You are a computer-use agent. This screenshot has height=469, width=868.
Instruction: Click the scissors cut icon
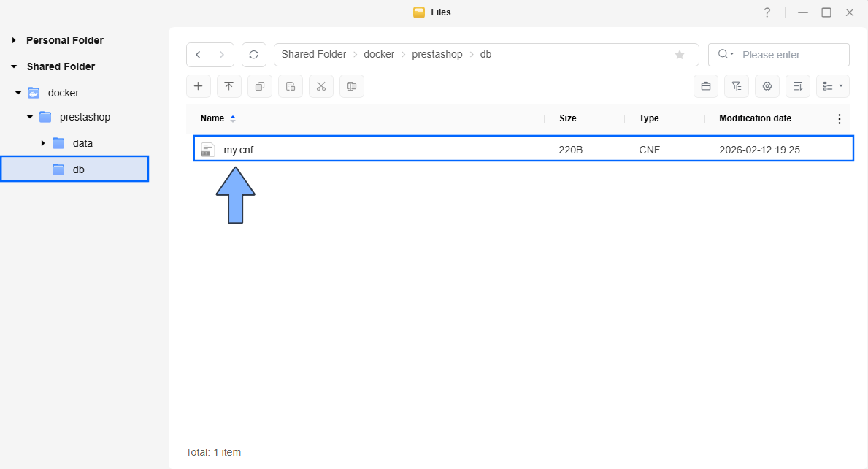(x=320, y=86)
